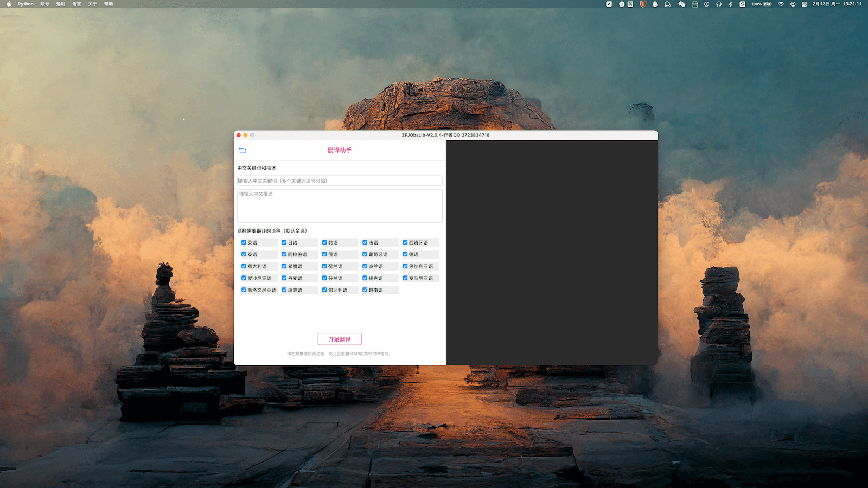Open the Control Center icon

coord(805,4)
